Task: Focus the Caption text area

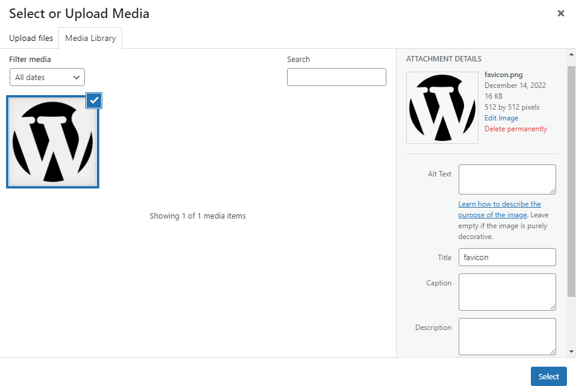Action: pyautogui.click(x=506, y=291)
